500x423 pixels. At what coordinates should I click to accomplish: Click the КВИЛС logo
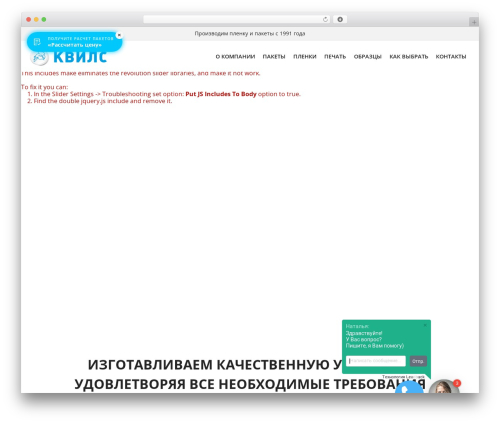tap(69, 57)
